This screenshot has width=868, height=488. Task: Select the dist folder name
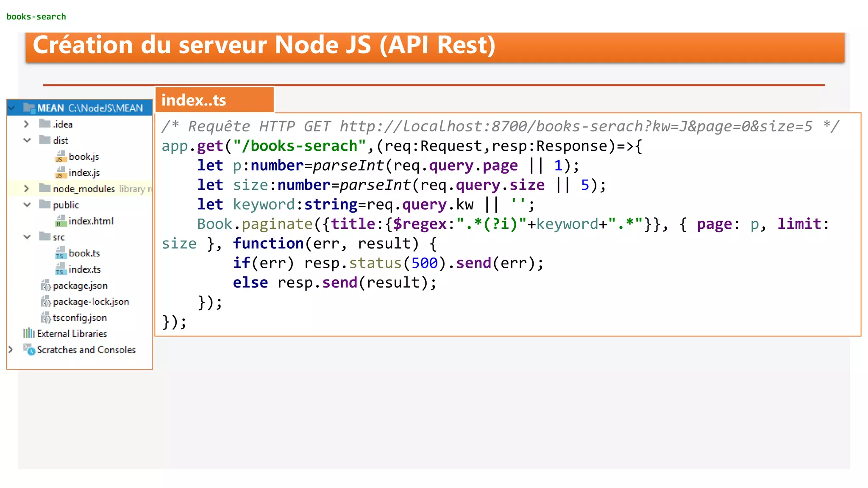click(x=61, y=140)
